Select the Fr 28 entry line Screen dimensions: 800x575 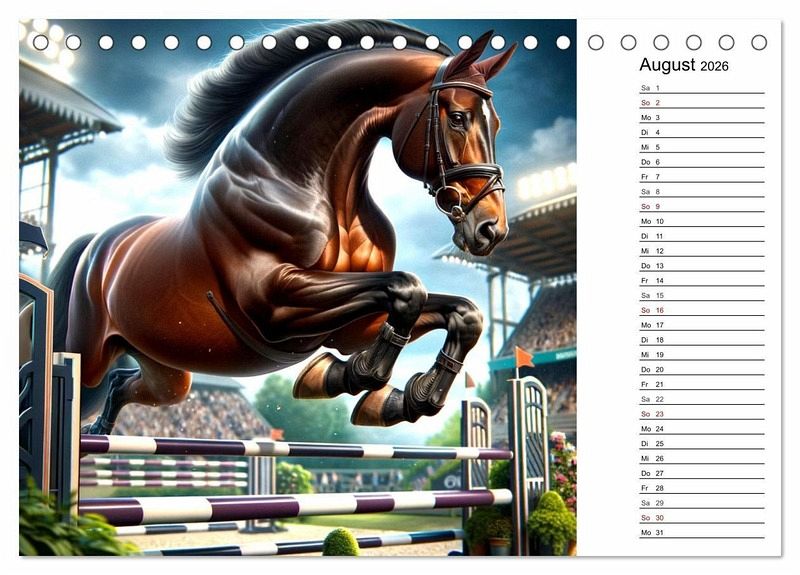tap(701, 488)
